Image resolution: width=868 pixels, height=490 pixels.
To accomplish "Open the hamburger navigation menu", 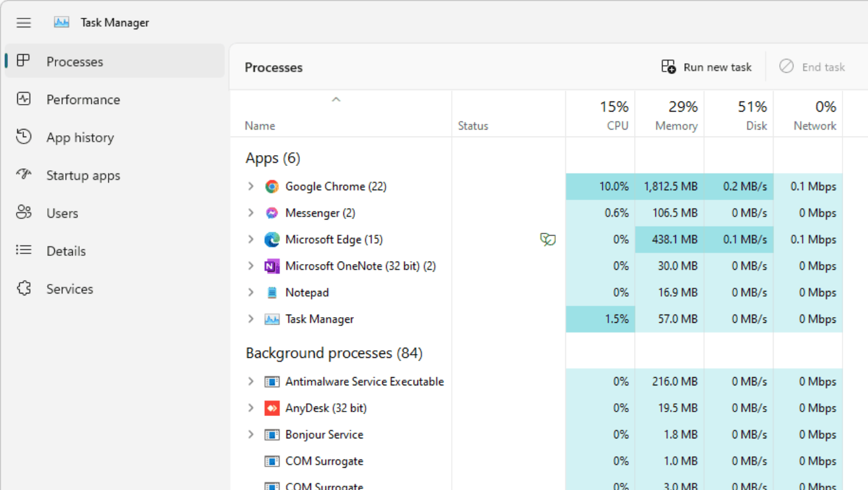I will [x=24, y=22].
